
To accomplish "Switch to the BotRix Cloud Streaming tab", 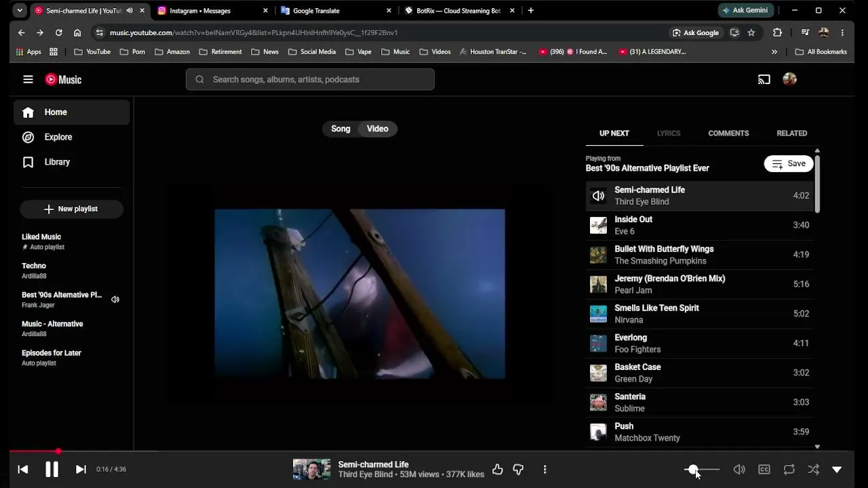I will [458, 11].
